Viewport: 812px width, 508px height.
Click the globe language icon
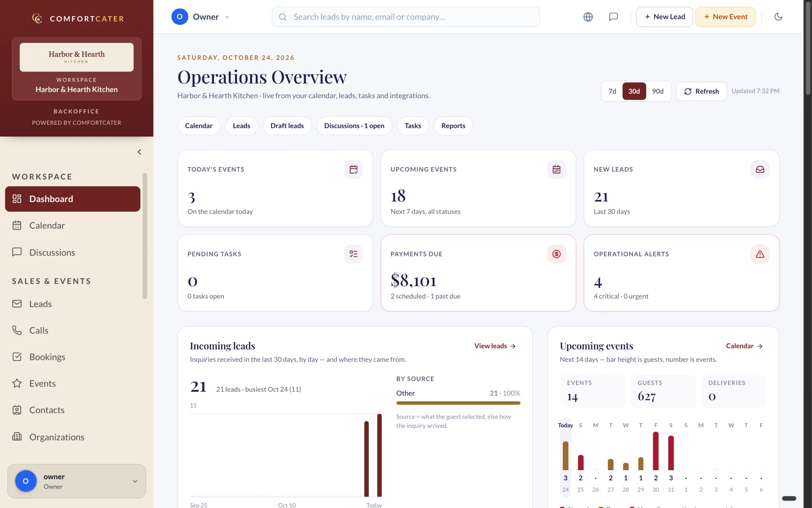(588, 17)
